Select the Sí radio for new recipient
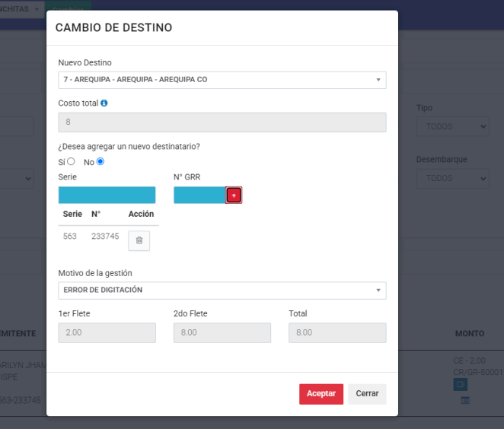504x429 pixels. point(71,161)
